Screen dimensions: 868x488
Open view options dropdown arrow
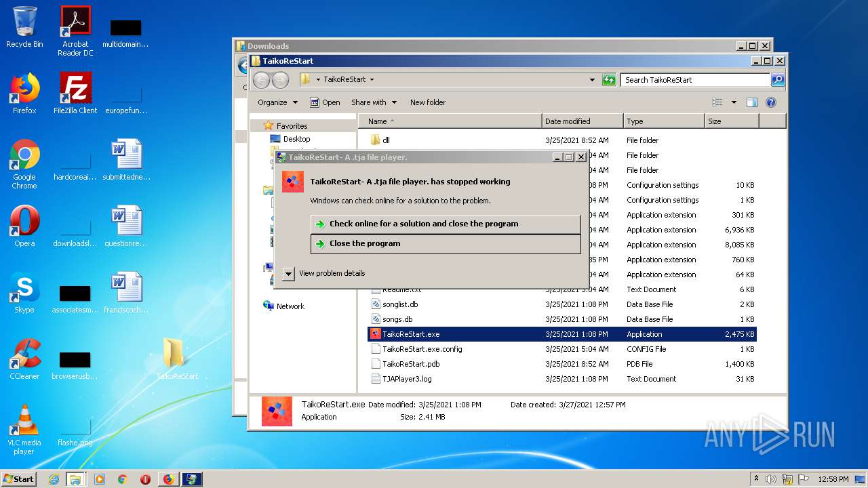click(734, 102)
